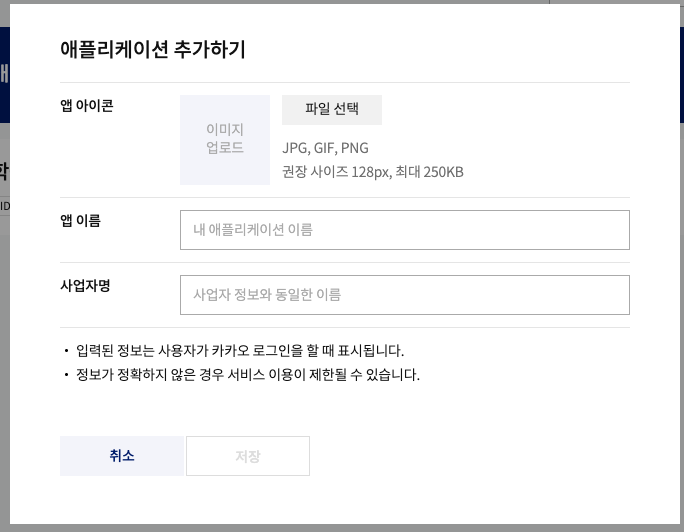Focus the 사업자명 input field
The image size is (684, 532).
pyautogui.click(x=405, y=295)
